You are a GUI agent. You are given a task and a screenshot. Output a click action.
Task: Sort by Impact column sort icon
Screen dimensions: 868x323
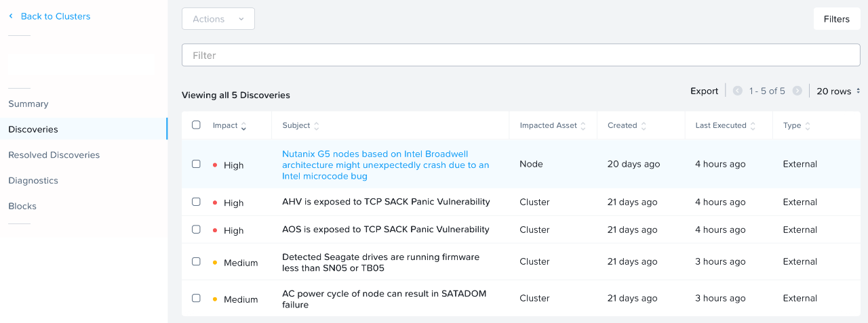coord(243,126)
